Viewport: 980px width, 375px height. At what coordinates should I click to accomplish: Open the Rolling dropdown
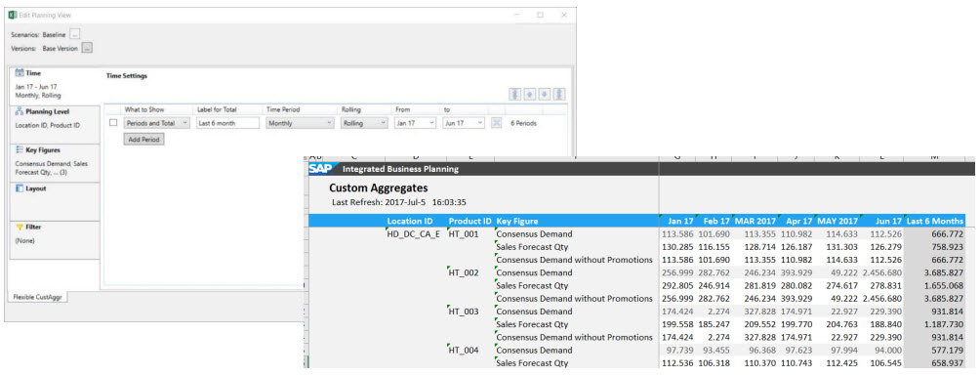click(364, 123)
